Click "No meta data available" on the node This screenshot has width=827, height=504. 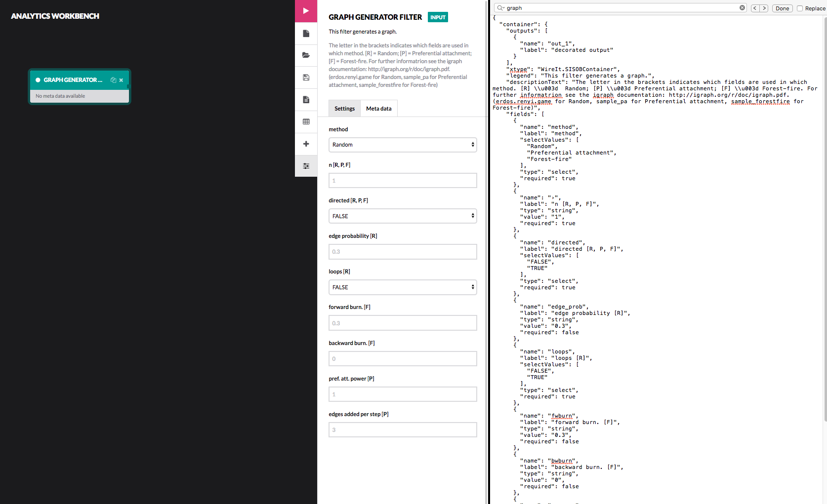click(x=60, y=96)
